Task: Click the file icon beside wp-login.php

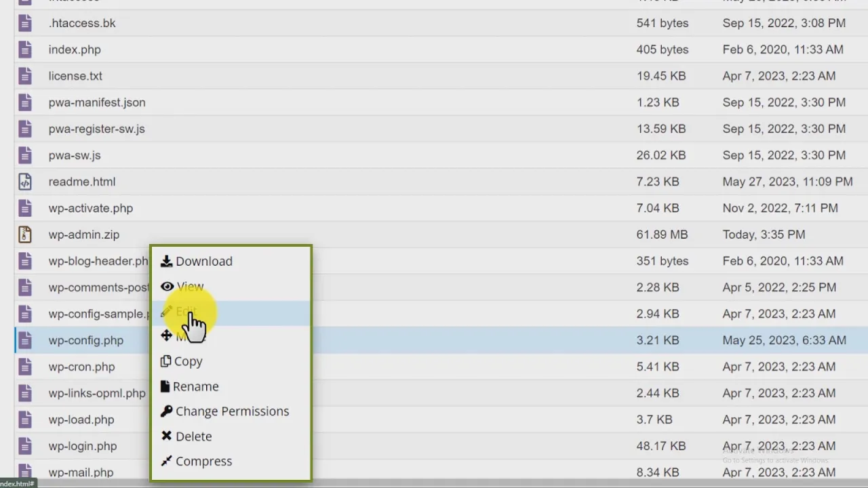Action: coord(25,446)
